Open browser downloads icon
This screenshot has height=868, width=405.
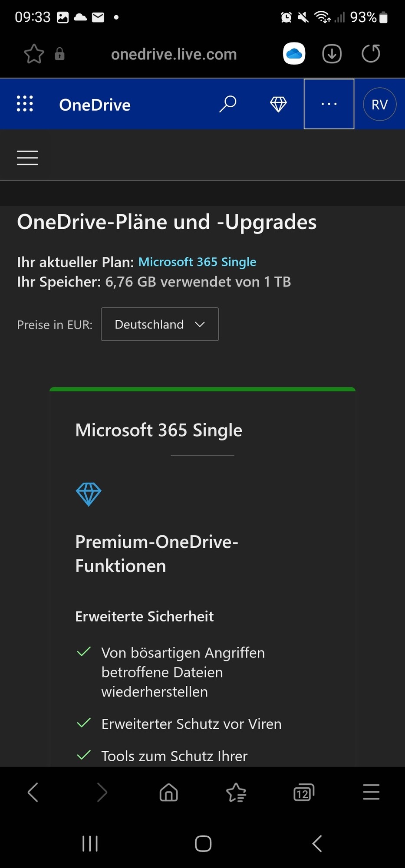point(332,54)
